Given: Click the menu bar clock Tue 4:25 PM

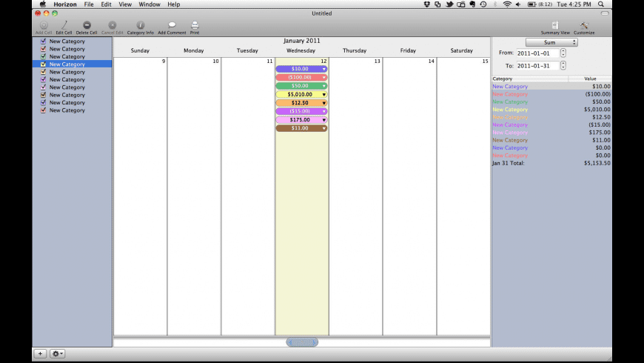Looking at the screenshot, I should click(x=574, y=4).
